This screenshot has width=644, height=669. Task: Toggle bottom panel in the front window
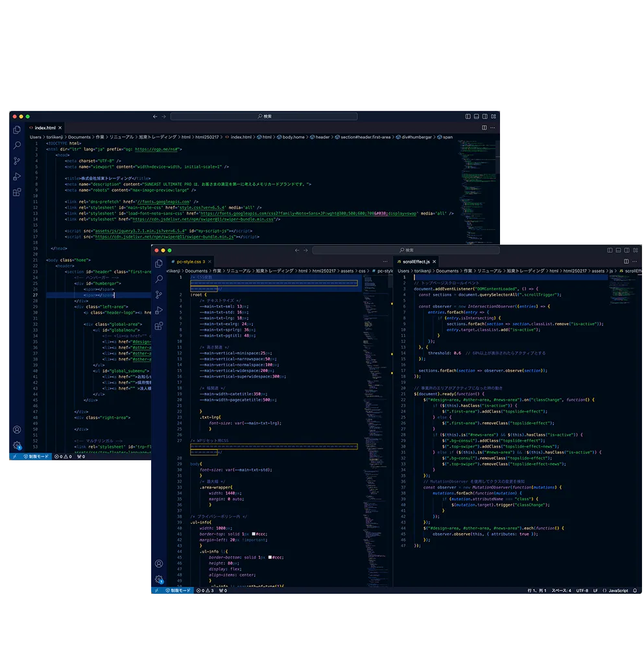[x=619, y=250]
